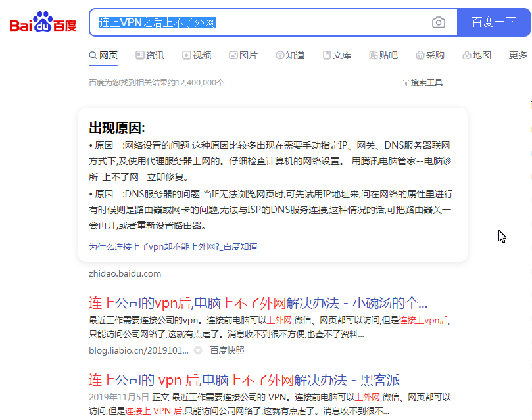Click the Baidu logo
The image size is (532, 420).
[x=43, y=23]
